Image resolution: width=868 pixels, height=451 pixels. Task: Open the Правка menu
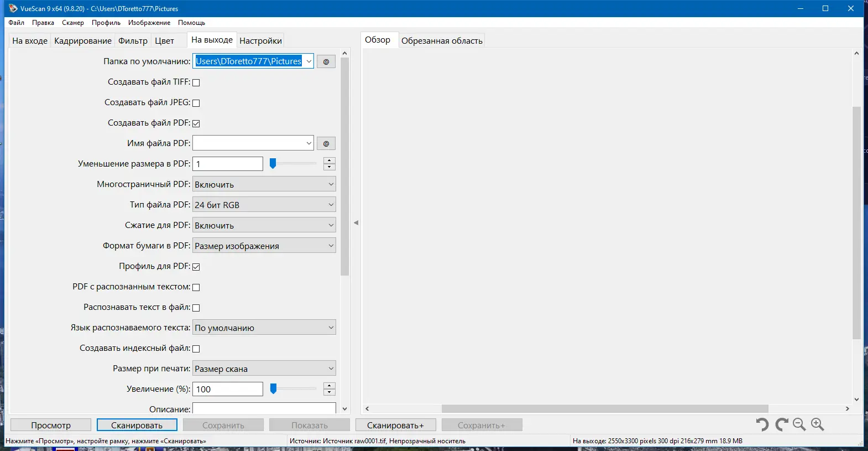point(43,23)
